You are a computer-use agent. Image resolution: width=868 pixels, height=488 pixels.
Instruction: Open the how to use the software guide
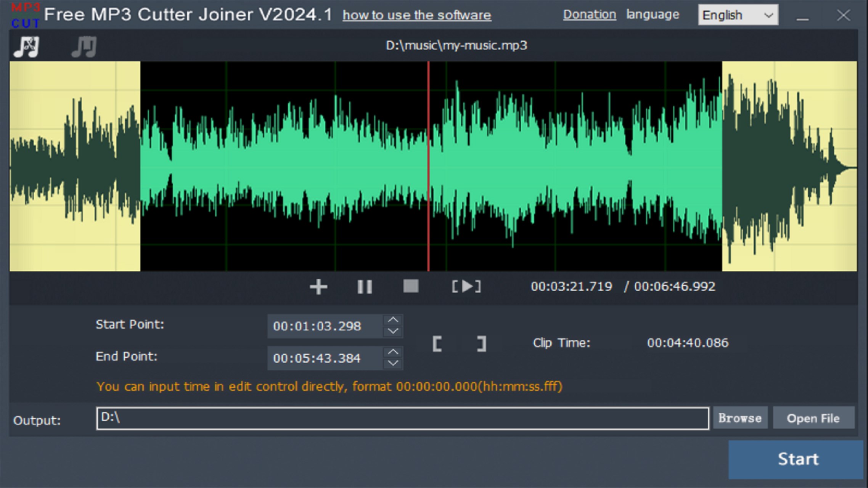(x=417, y=15)
